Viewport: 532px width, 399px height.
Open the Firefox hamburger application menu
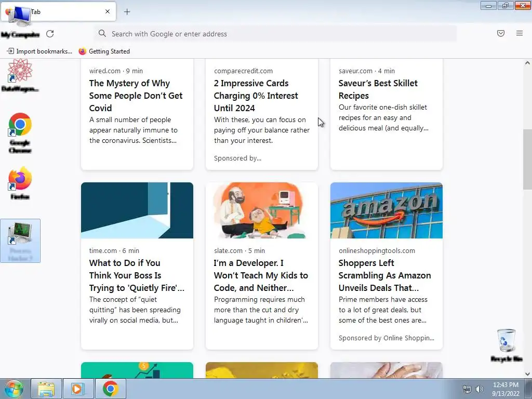[x=519, y=33]
